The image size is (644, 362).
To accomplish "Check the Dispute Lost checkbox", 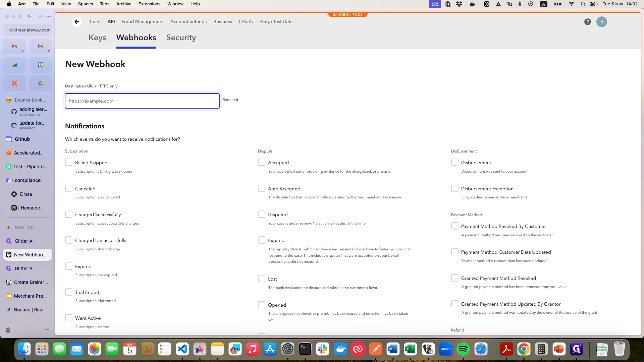I will (x=262, y=279).
